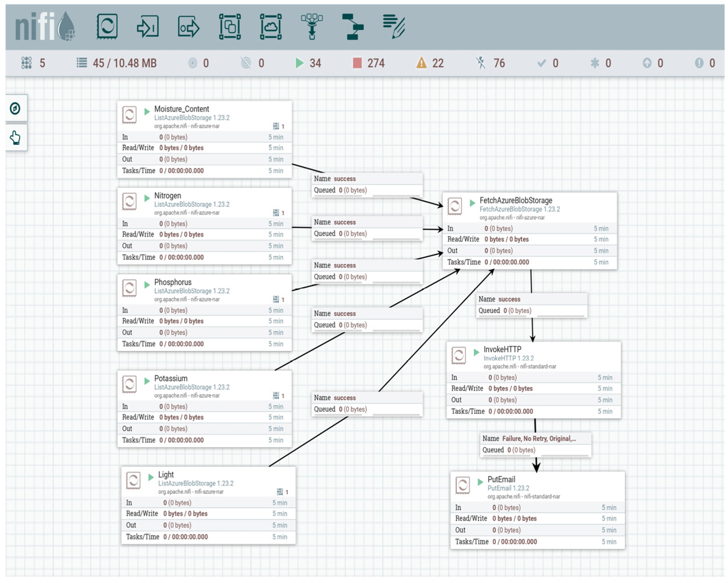Click the Potassium processor icon
The width and height of the screenshot is (728, 583).
(129, 384)
